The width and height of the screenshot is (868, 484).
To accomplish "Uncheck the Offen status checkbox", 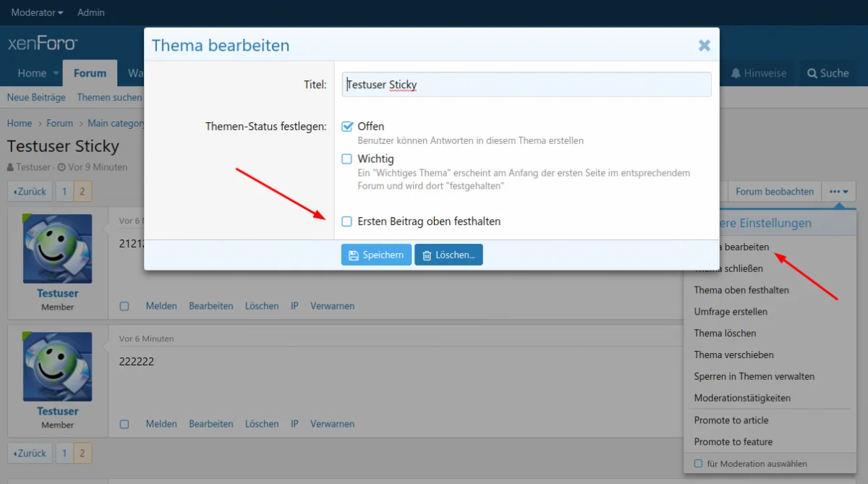I will pos(347,127).
